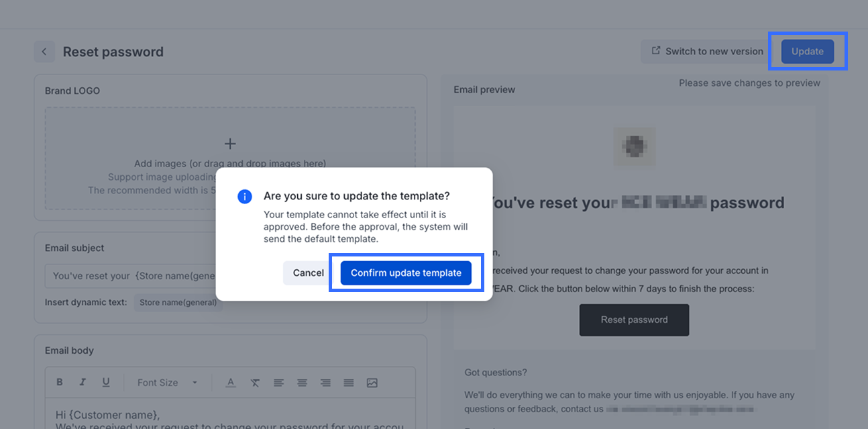Toggle italic text formatting
This screenshot has height=429, width=868.
[x=83, y=383]
